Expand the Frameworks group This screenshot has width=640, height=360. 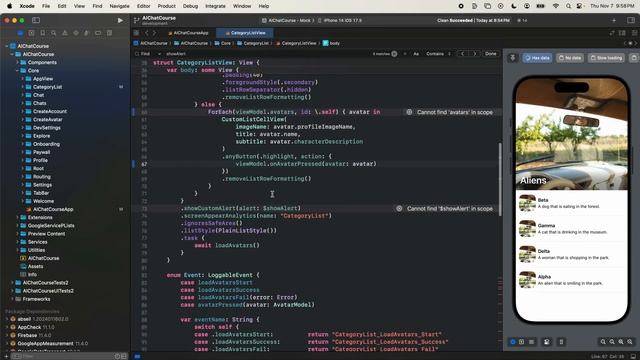click(12, 299)
